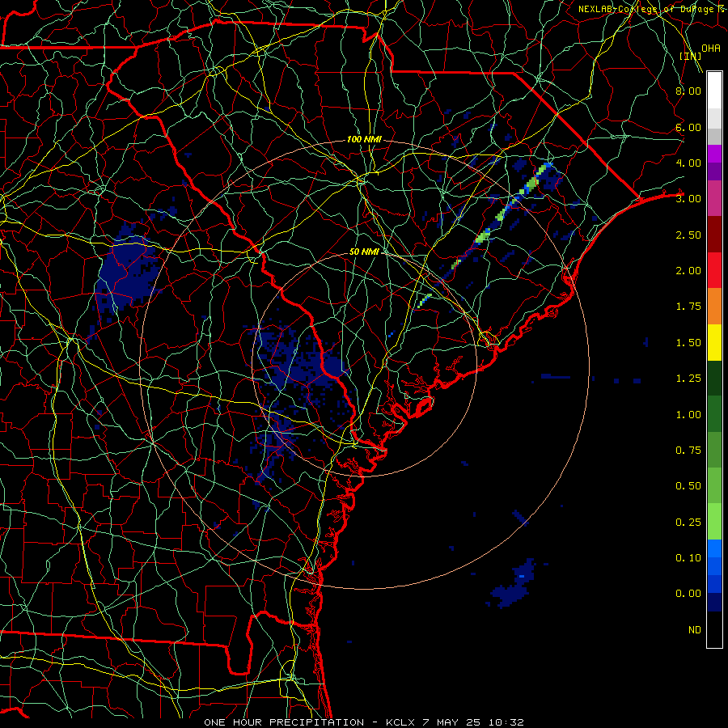728x728 pixels.
Task: Click the 0.25 legend value
Action: coord(688,523)
